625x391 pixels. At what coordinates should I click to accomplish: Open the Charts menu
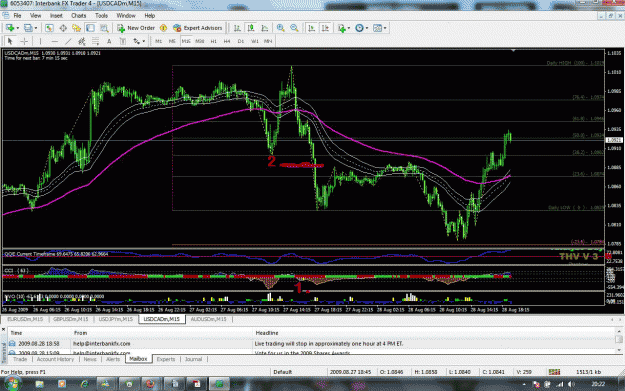click(x=79, y=16)
